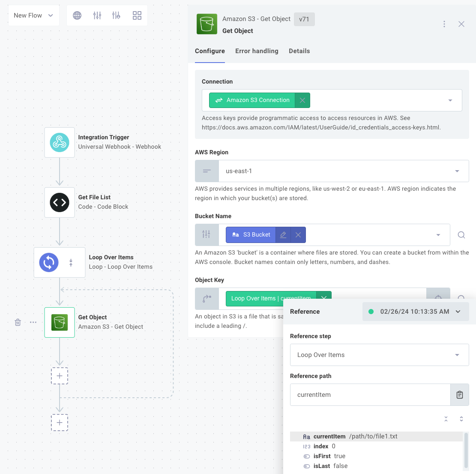Delete the Get Object step with trash icon
This screenshot has height=474, width=476.
point(18,322)
